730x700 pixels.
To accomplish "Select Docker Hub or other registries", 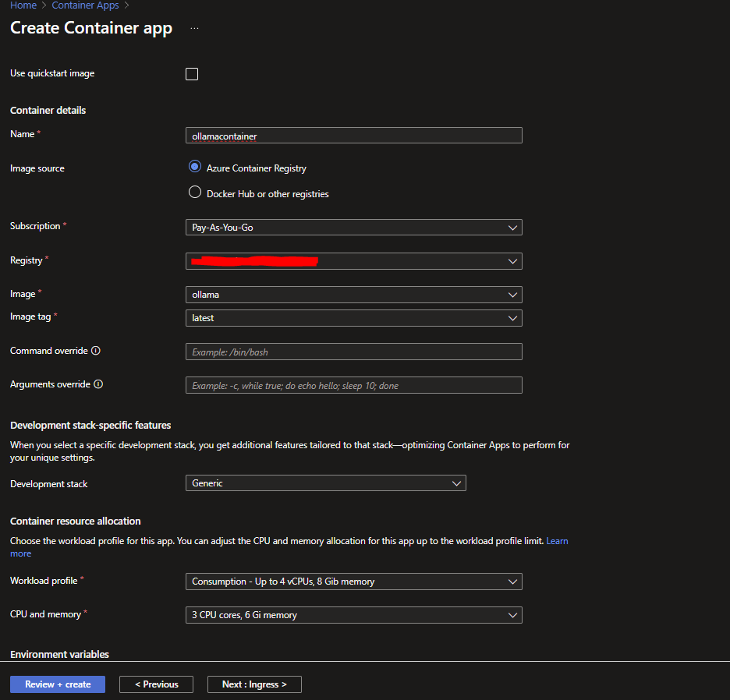I will pyautogui.click(x=195, y=193).
